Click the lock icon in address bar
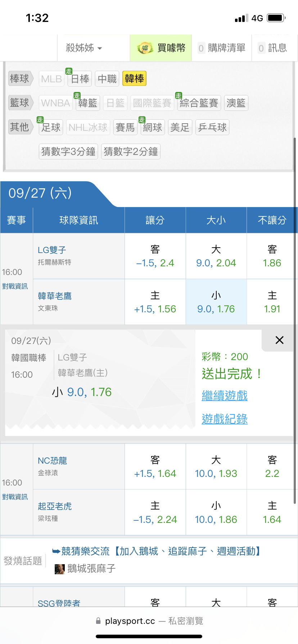The width and height of the screenshot is (298, 644). (98, 621)
